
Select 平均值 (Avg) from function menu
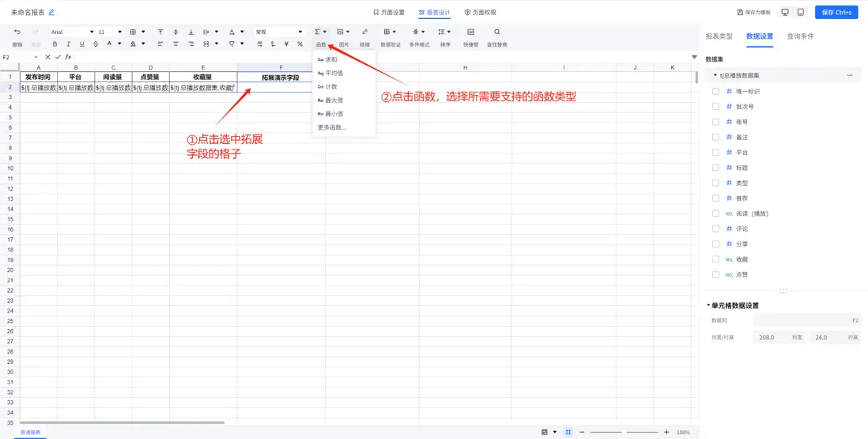tap(344, 73)
